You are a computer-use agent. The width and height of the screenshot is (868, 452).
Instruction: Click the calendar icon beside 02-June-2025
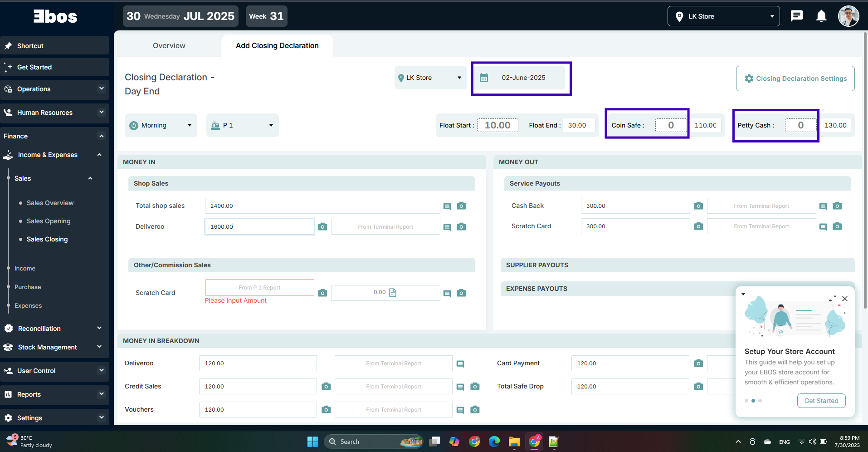pyautogui.click(x=484, y=78)
